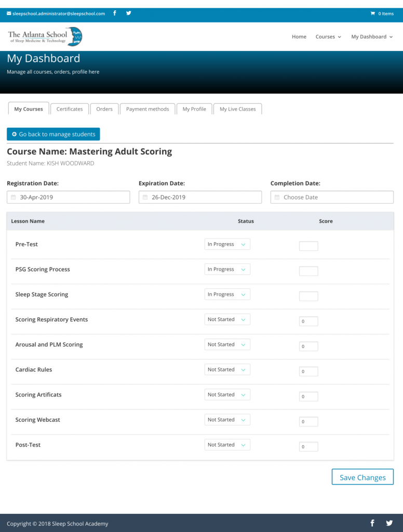Open My Dashboard navigation menu

(x=371, y=37)
